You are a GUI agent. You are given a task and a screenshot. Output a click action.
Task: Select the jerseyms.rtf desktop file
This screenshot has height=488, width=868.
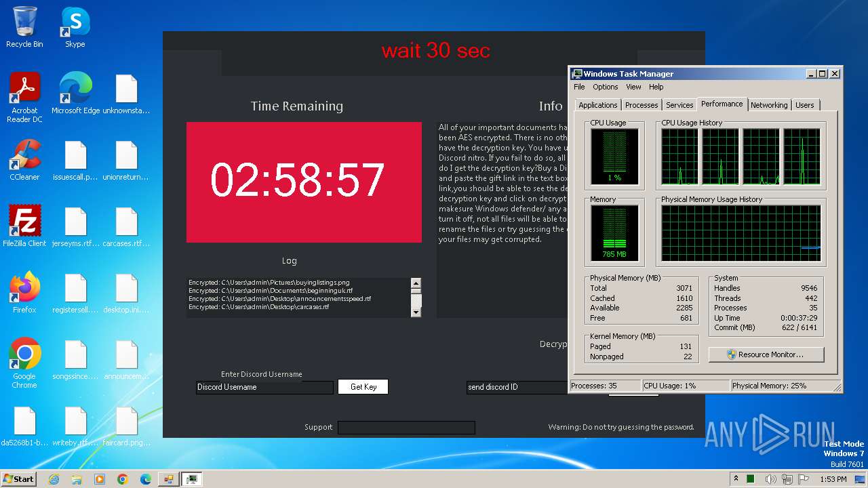pyautogui.click(x=75, y=226)
